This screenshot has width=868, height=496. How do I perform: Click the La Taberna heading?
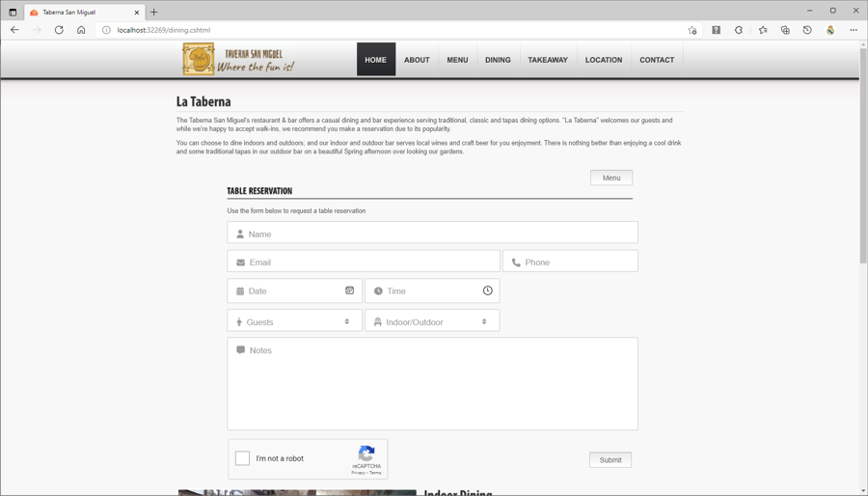pos(203,101)
